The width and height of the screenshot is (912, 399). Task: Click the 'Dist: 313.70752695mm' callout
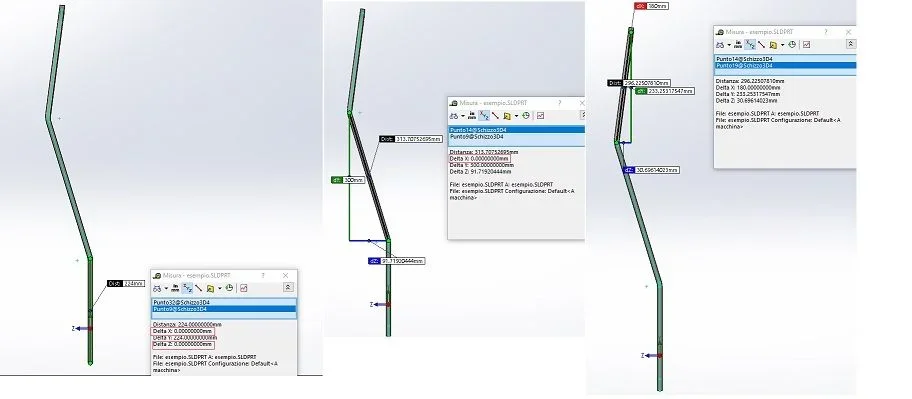click(411, 140)
